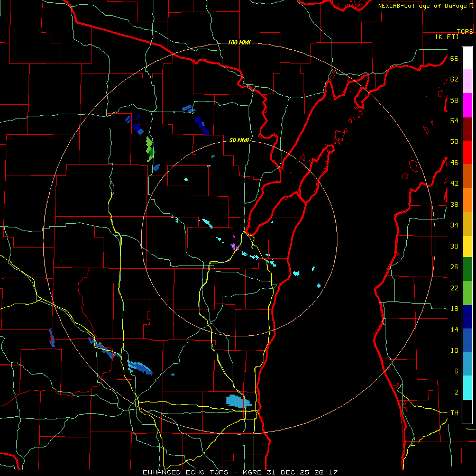Click the legend value 18
The height and width of the screenshot is (476, 476).
454,309
